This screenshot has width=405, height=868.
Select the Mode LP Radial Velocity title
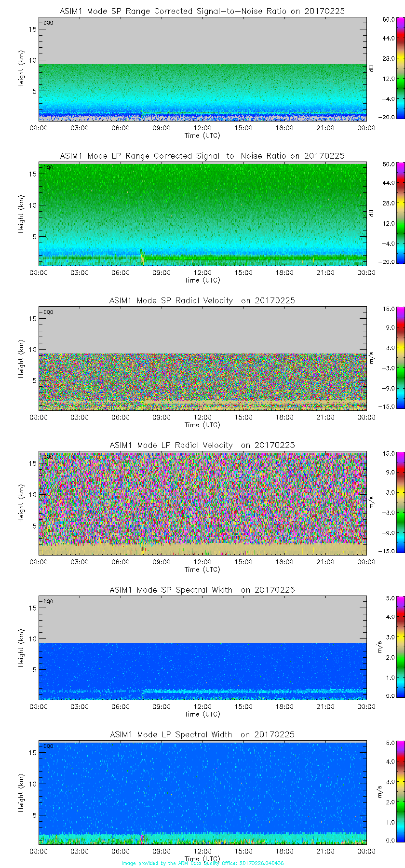click(x=202, y=445)
